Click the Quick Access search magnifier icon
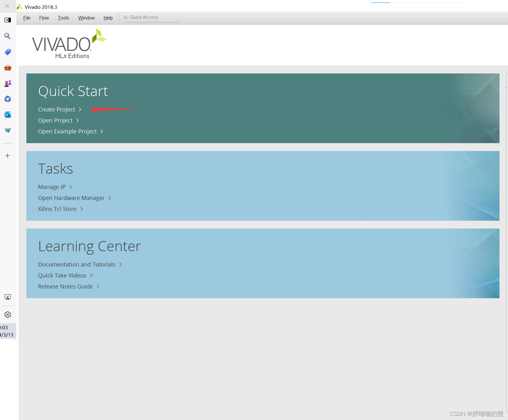508x420 pixels. (x=126, y=18)
